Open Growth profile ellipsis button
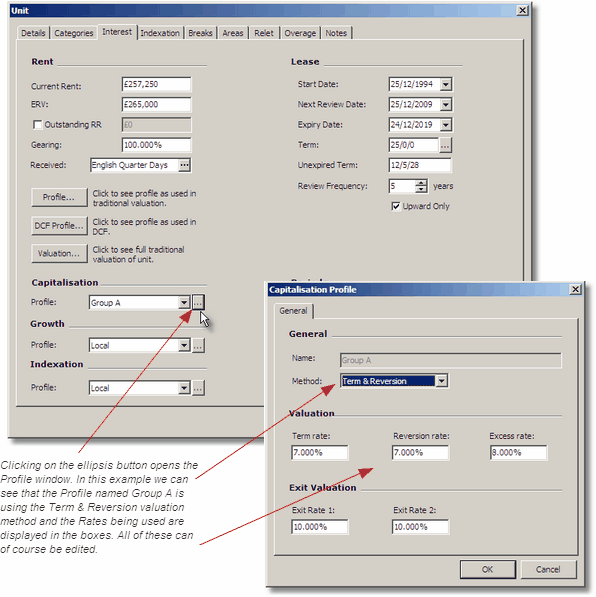Screen dimensions: 596x597 click(x=198, y=345)
